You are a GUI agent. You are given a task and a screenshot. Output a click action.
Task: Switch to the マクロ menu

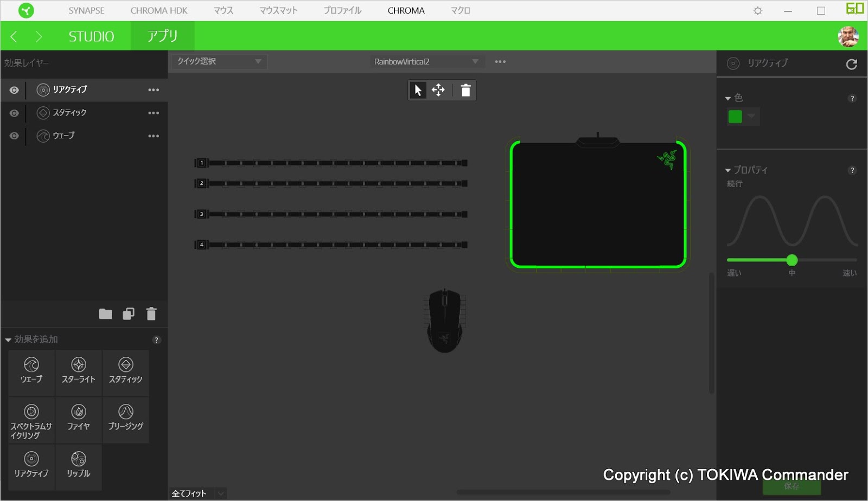coord(459,10)
